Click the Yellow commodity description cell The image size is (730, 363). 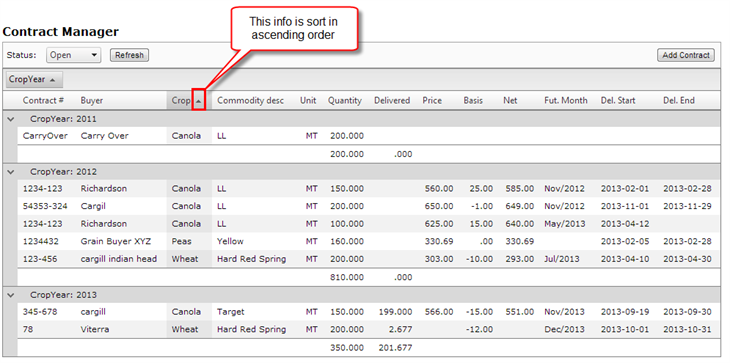click(x=230, y=242)
